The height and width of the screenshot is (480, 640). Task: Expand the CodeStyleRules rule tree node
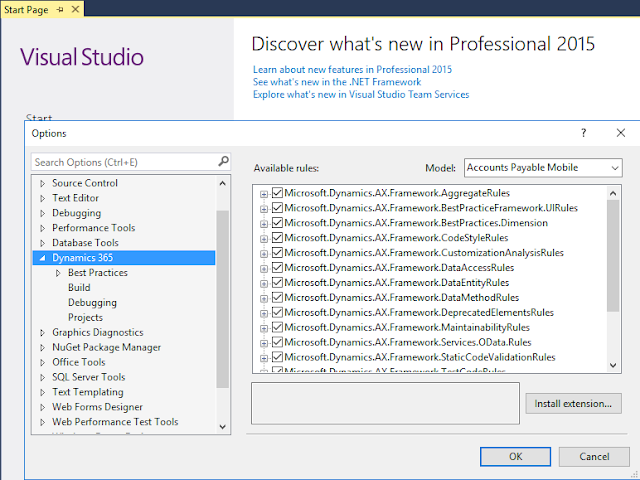click(264, 239)
